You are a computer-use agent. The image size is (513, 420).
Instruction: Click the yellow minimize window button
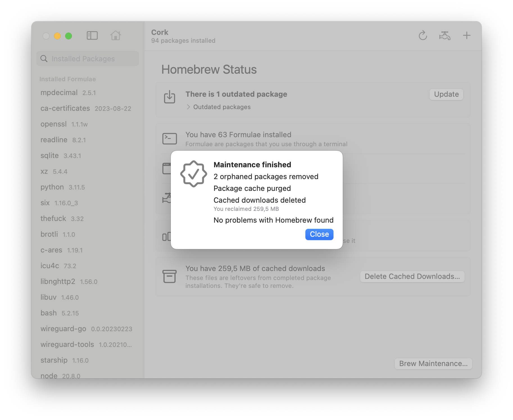[57, 36]
